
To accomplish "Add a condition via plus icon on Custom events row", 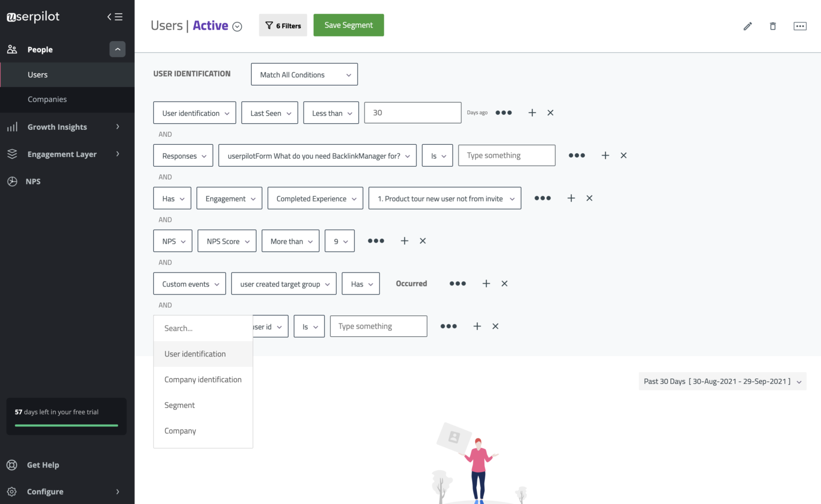I will click(485, 283).
